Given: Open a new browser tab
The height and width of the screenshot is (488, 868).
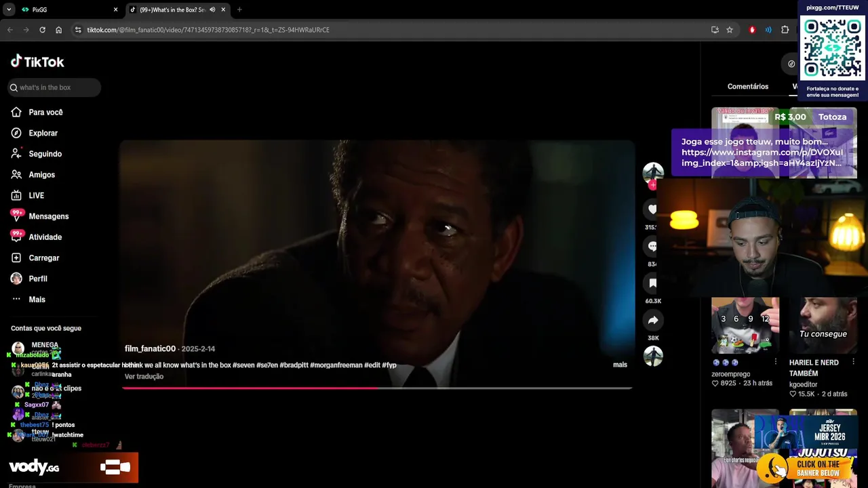Looking at the screenshot, I should 239,9.
